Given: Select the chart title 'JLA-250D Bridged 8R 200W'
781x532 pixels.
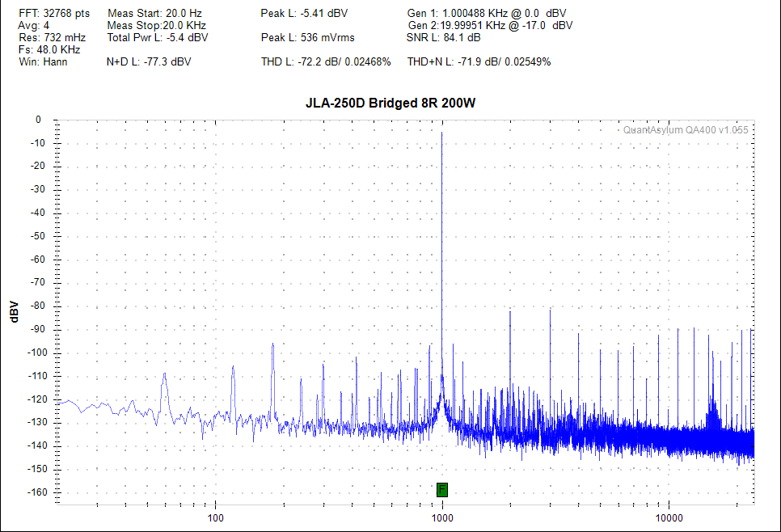Looking at the screenshot, I should click(390, 103).
